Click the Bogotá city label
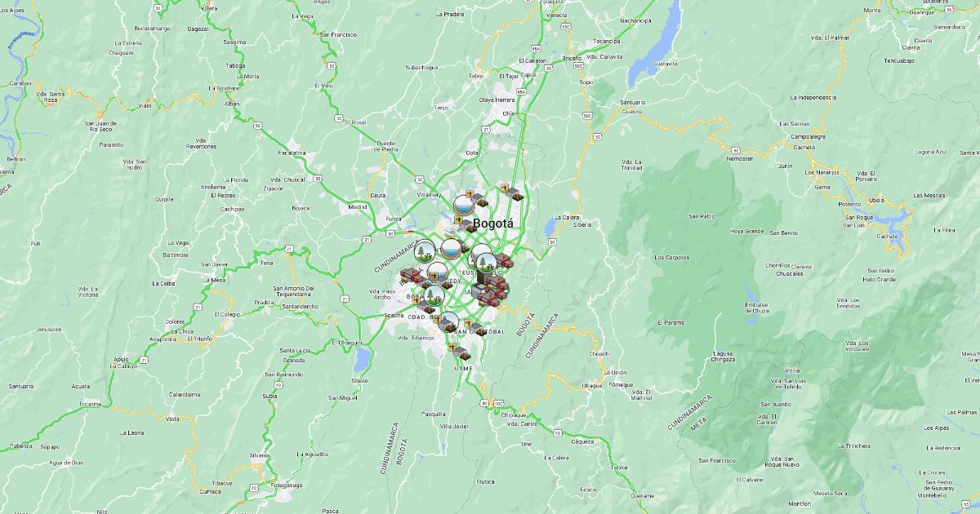The image size is (980, 514). point(493,223)
